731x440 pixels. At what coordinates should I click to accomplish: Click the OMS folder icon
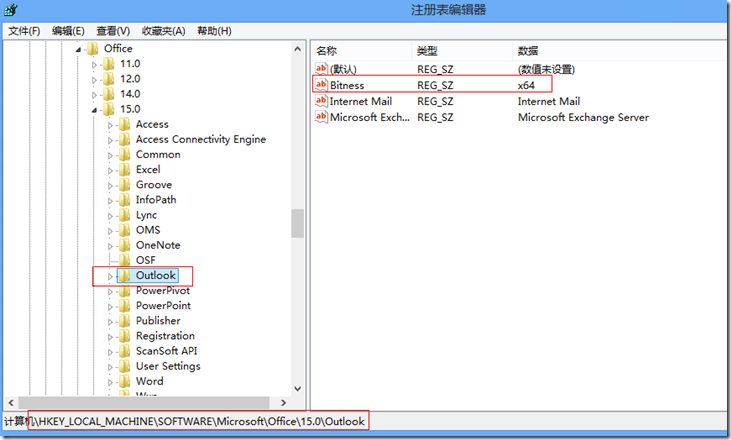[124, 230]
